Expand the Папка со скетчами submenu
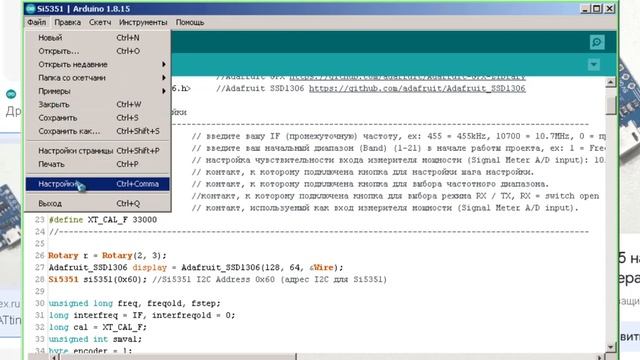Viewport: 640px width, 360px height. point(98,78)
